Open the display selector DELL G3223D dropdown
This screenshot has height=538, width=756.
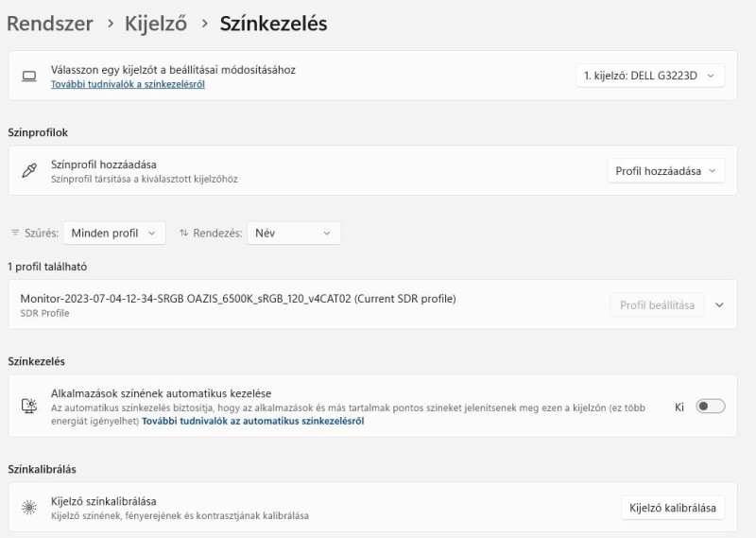pyautogui.click(x=649, y=75)
